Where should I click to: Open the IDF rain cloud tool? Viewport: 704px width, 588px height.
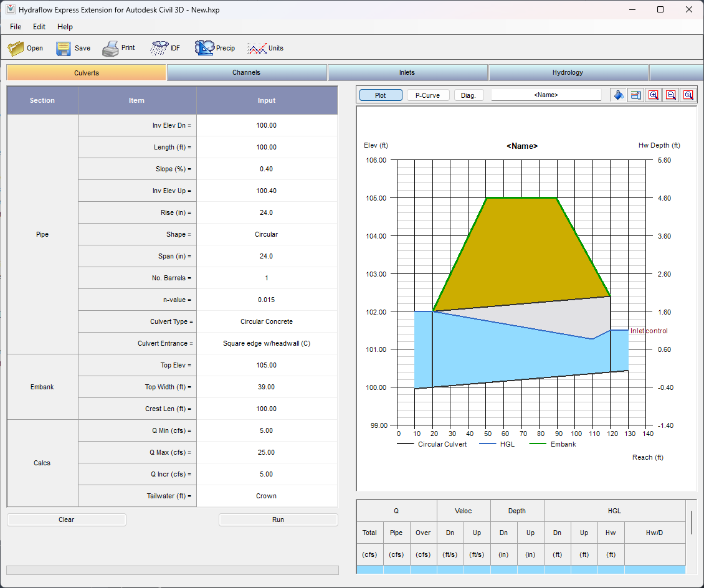coord(159,48)
